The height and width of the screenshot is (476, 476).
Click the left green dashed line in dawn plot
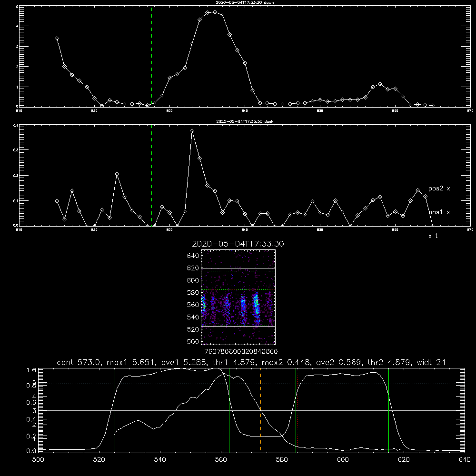coord(151,56)
